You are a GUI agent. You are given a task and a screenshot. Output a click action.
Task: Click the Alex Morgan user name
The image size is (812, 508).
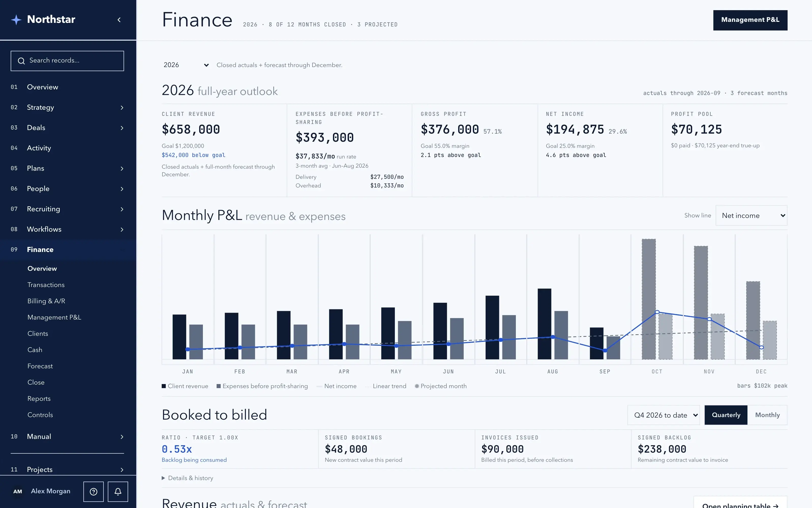[50, 491]
